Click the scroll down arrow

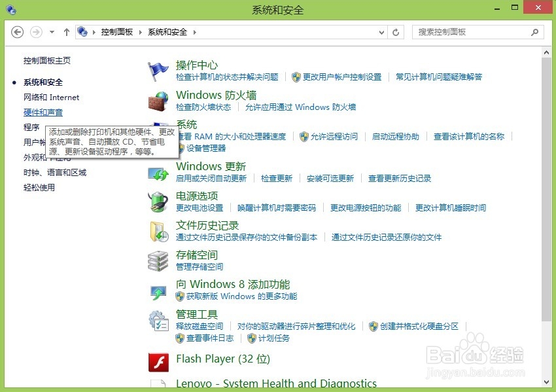pos(546,382)
